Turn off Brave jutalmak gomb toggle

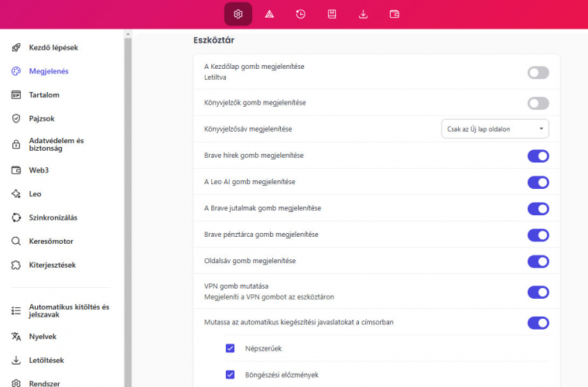538,208
